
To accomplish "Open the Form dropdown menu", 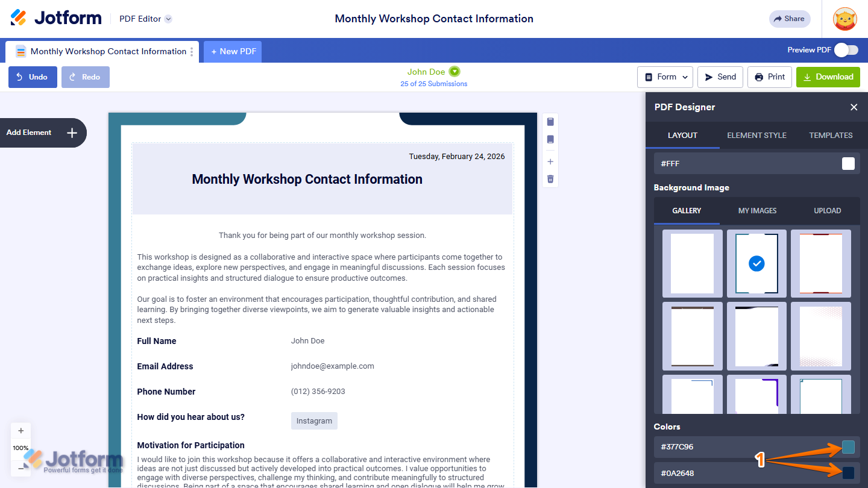I will [x=665, y=77].
